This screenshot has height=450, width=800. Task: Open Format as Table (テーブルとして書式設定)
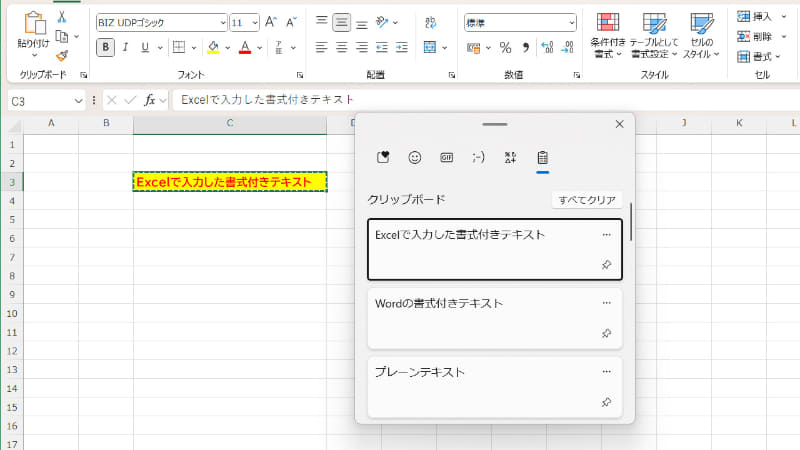click(654, 35)
